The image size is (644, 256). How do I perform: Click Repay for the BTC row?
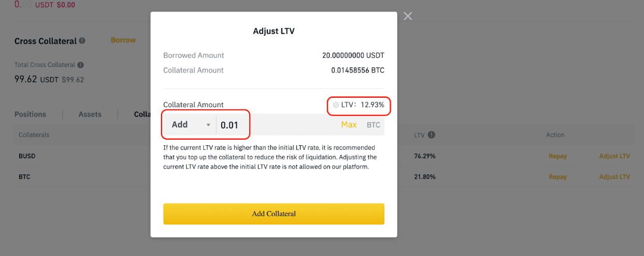558,177
